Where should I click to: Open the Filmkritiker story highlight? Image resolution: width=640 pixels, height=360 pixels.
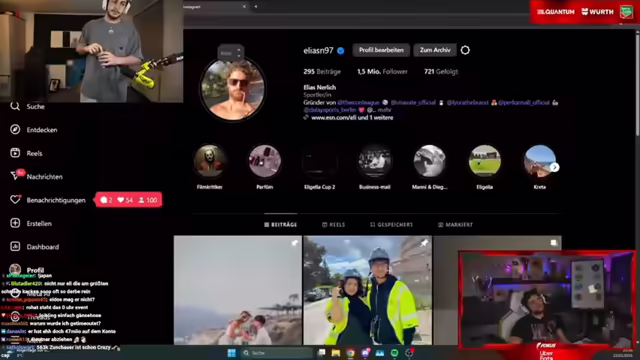tap(209, 162)
